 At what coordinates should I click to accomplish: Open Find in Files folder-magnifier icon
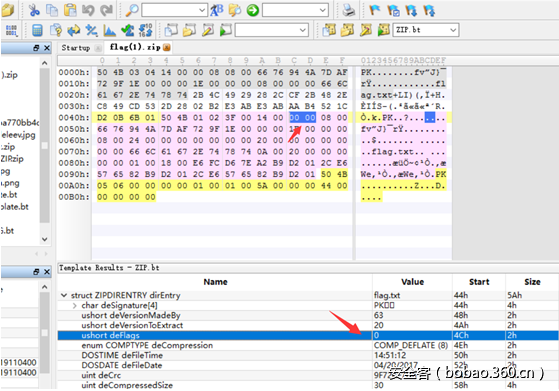[x=235, y=10]
